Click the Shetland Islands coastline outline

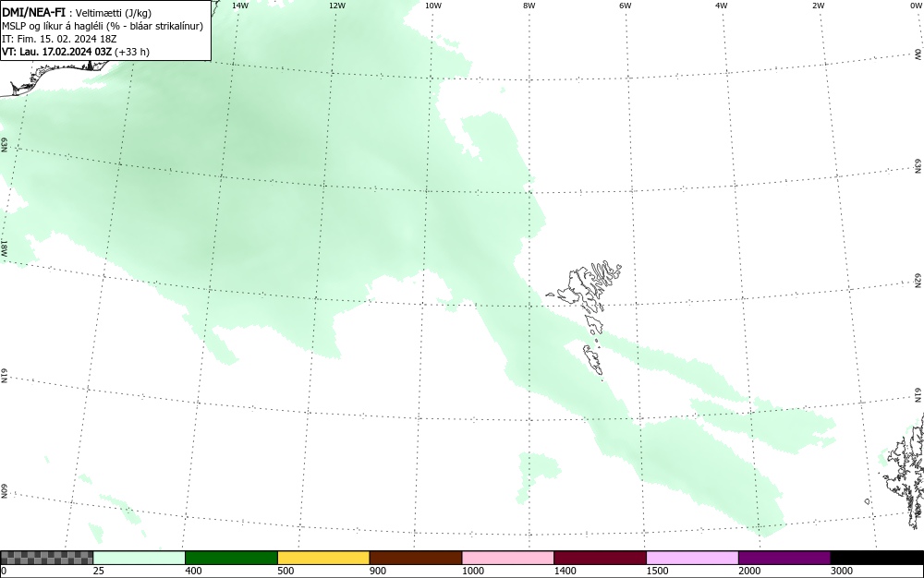click(905, 471)
